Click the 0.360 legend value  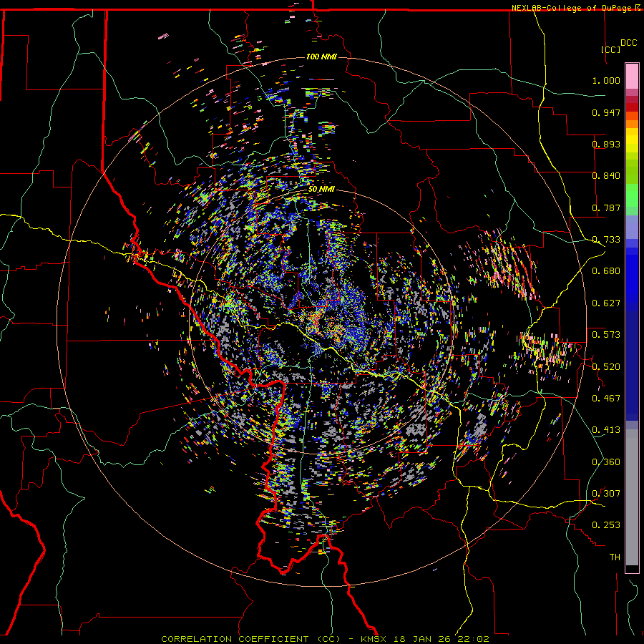[x=606, y=462]
